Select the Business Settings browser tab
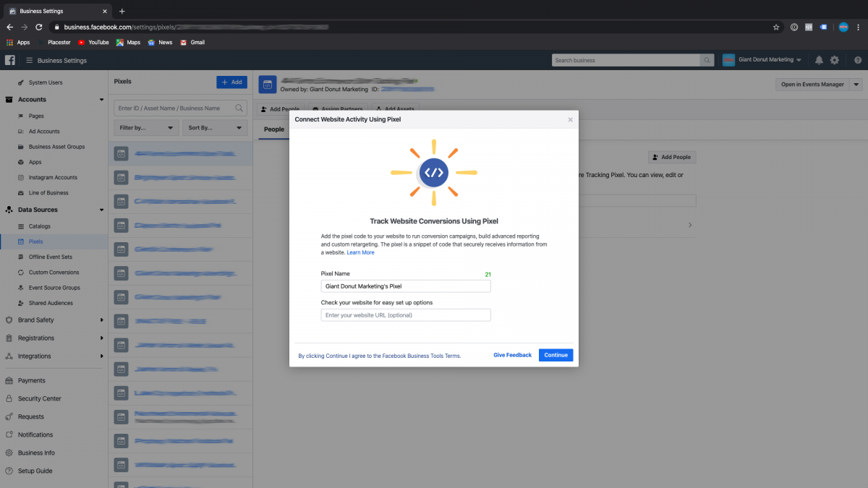This screenshot has height=488, width=868. click(58, 11)
